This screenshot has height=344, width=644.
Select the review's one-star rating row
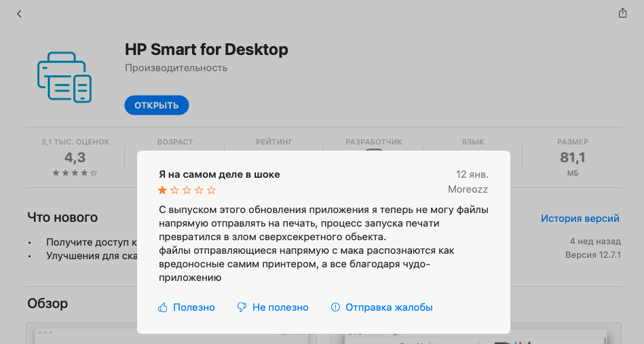[x=187, y=190]
